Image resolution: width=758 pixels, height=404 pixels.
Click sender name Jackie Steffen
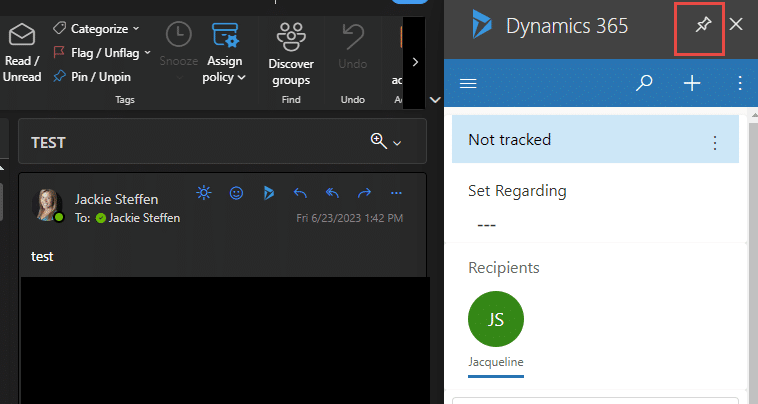point(117,199)
